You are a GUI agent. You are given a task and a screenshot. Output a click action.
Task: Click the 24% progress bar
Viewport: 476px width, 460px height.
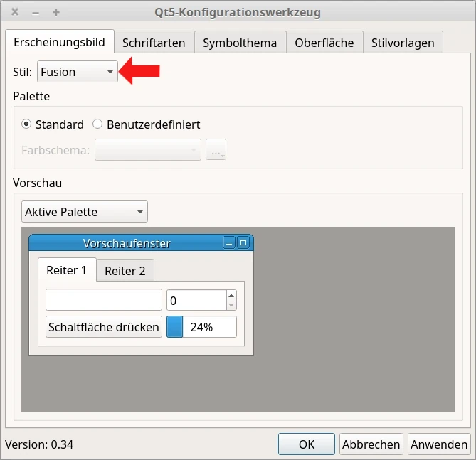201,327
